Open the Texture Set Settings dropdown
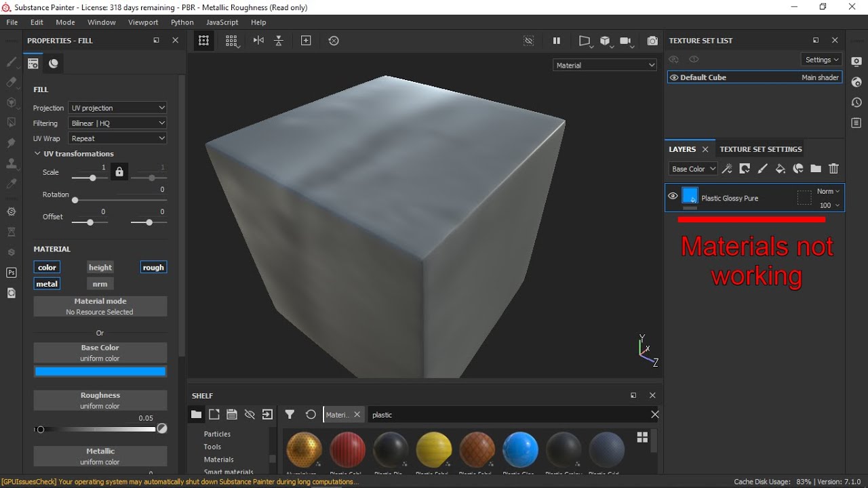 click(822, 60)
